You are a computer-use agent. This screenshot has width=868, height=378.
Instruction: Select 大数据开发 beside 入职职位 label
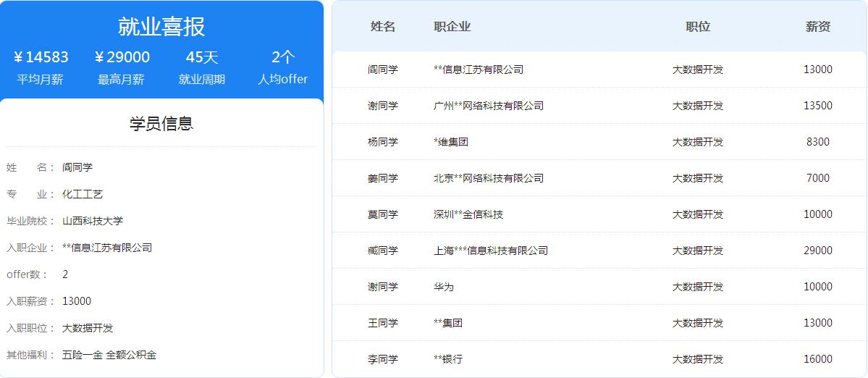pos(88,327)
